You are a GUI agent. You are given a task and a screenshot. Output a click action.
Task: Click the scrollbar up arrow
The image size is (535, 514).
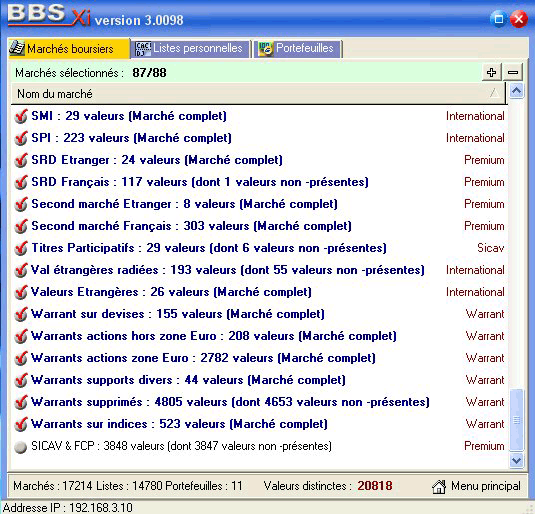point(516,91)
